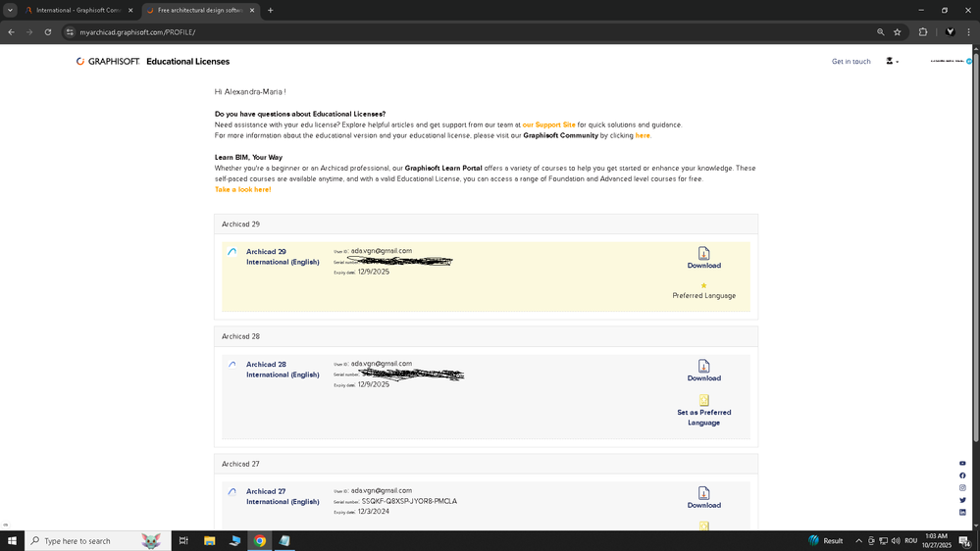Click the 'Take a look here!' link
Screen dimensions: 980x551
(x=242, y=189)
